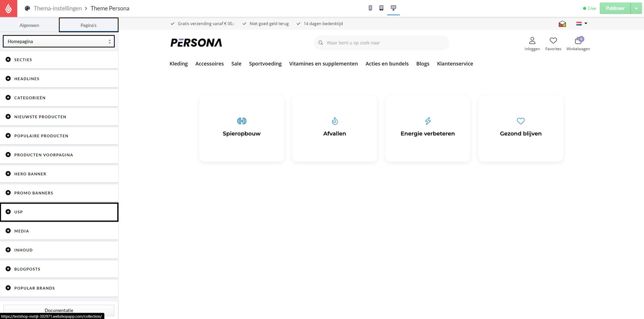The width and height of the screenshot is (644, 319).
Task: Open the Homepagina page selector dropdown
Action: [59, 41]
